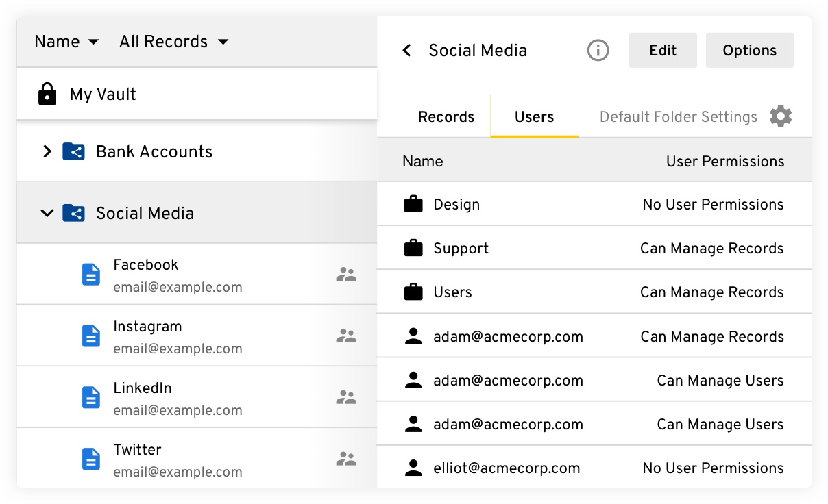Click the briefcase icon for Support team
This screenshot has width=828, height=504.
pos(413,248)
